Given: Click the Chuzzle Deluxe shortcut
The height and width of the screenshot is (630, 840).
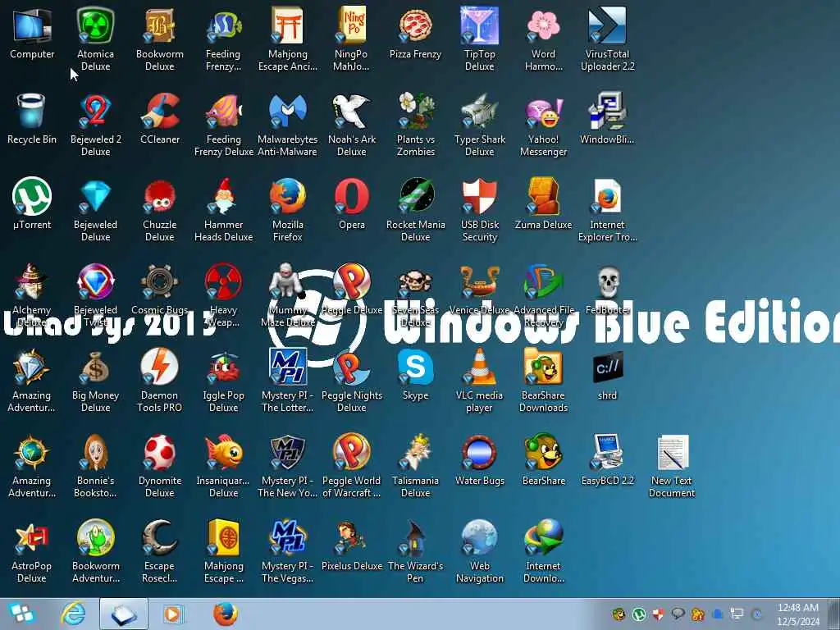Looking at the screenshot, I should (160, 209).
